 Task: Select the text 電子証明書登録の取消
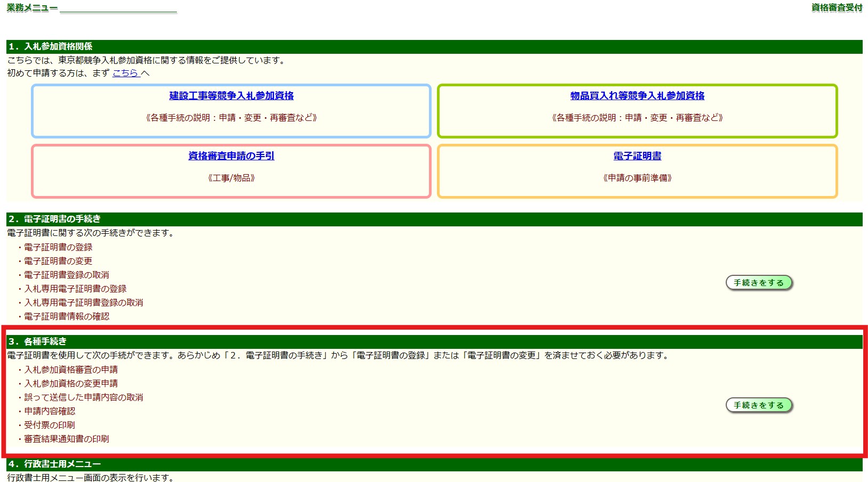tap(67, 275)
